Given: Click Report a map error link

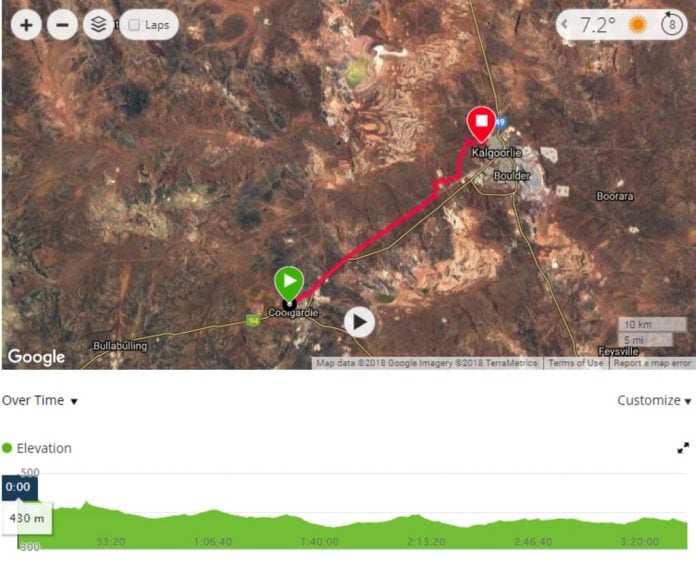Looking at the screenshot, I should coord(652,363).
